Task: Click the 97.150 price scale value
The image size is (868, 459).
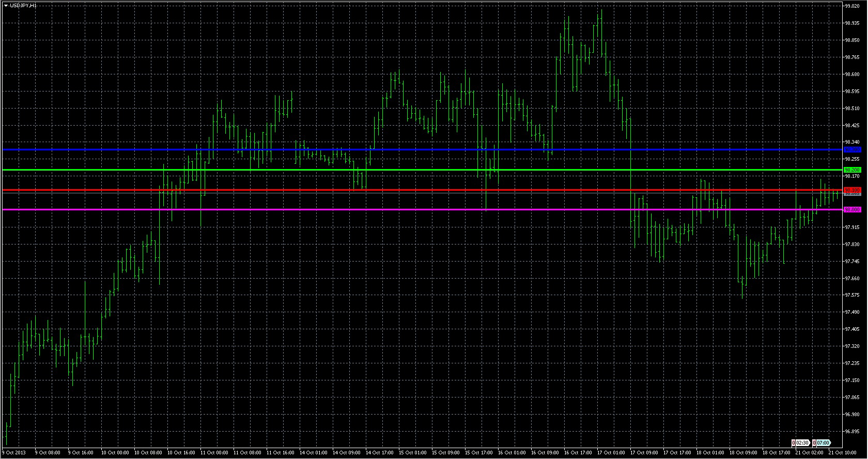Action: point(852,380)
